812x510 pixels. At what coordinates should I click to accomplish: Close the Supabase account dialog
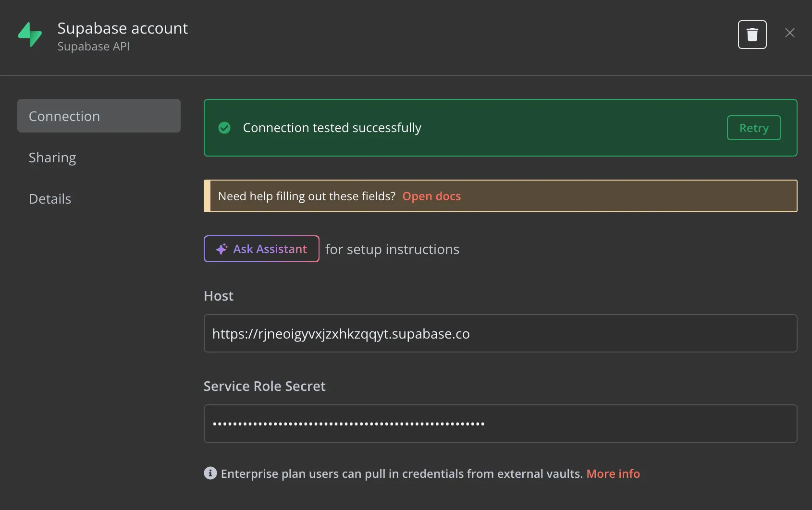tap(789, 33)
